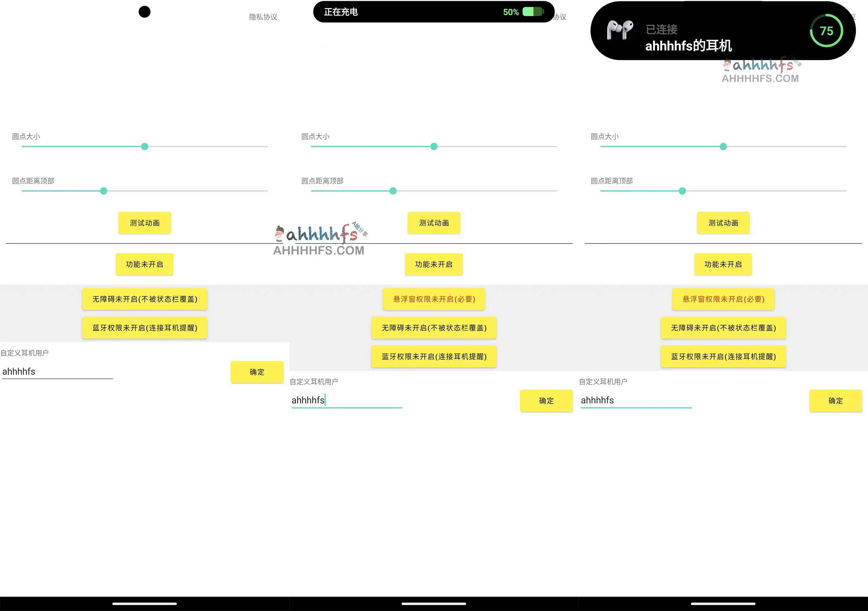This screenshot has height=611, width=868.
Task: Click the black punch-hole dot overlay
Action: click(x=144, y=12)
